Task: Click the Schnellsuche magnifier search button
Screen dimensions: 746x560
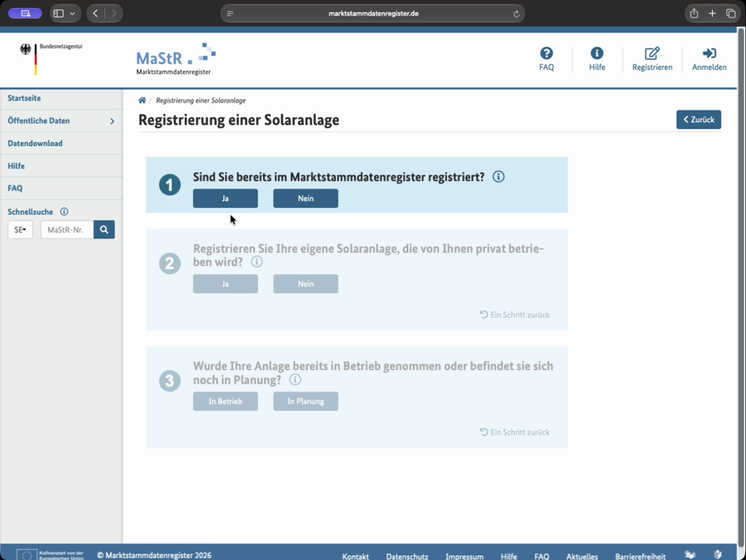Action: 103,230
